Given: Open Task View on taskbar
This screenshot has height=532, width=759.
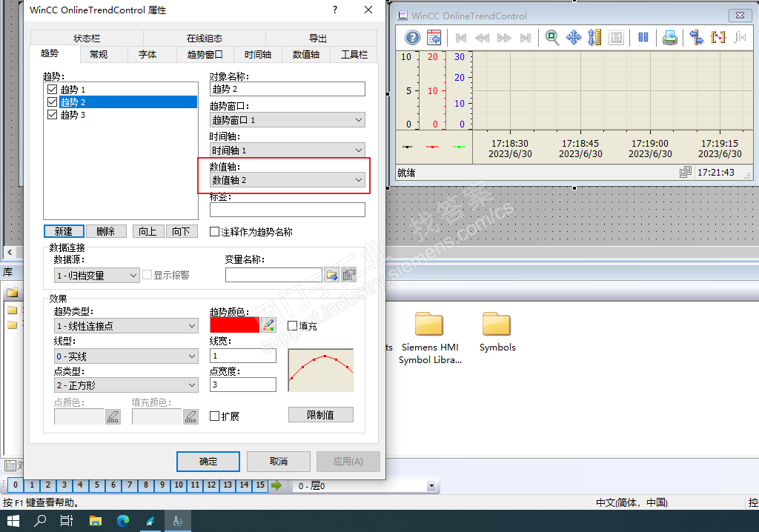Looking at the screenshot, I should [66, 521].
